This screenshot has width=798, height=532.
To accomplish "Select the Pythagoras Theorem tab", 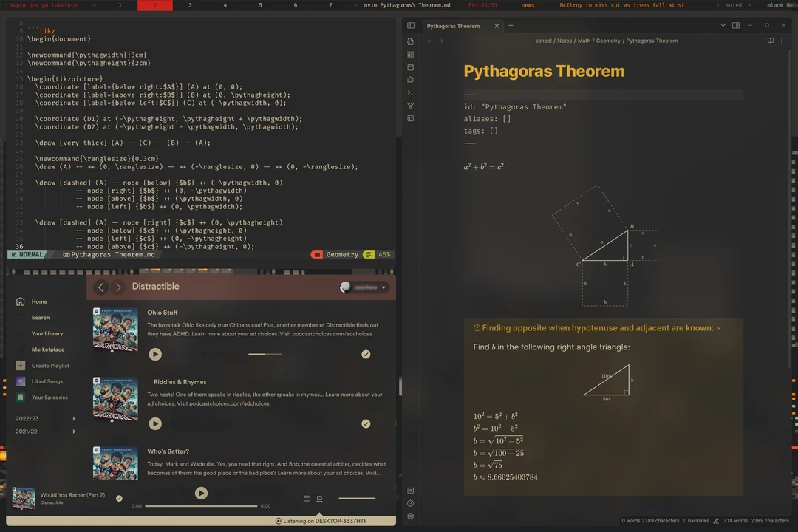I will coord(454,25).
